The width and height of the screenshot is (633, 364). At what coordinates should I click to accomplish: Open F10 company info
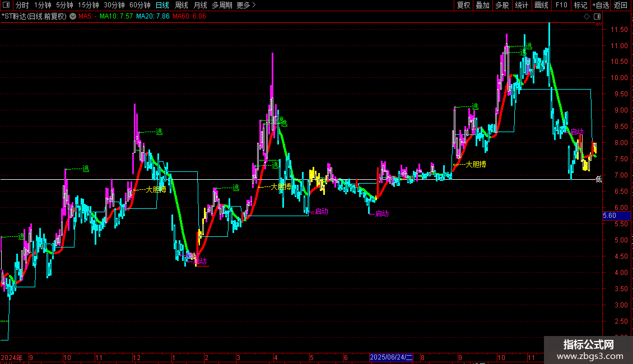tap(561, 5)
